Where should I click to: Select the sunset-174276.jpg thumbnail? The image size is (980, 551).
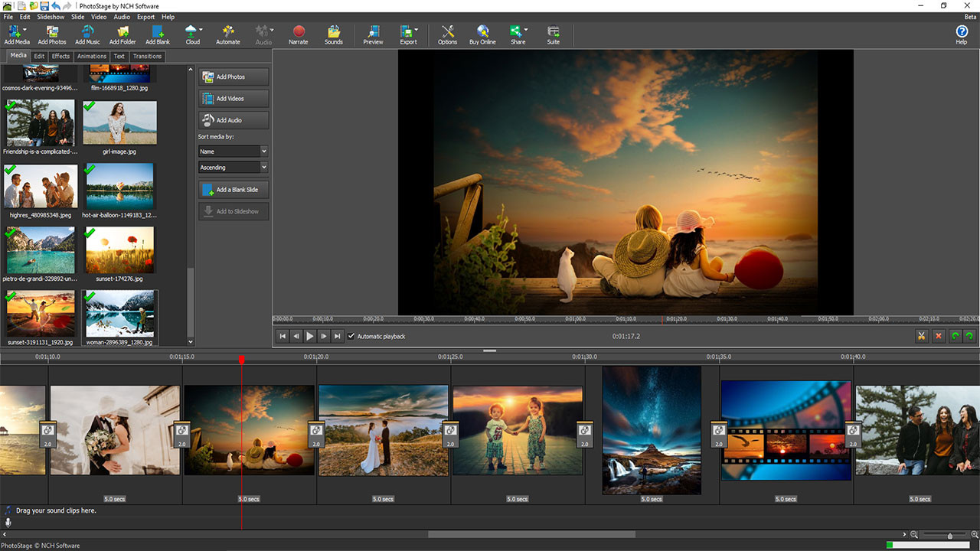(119, 250)
